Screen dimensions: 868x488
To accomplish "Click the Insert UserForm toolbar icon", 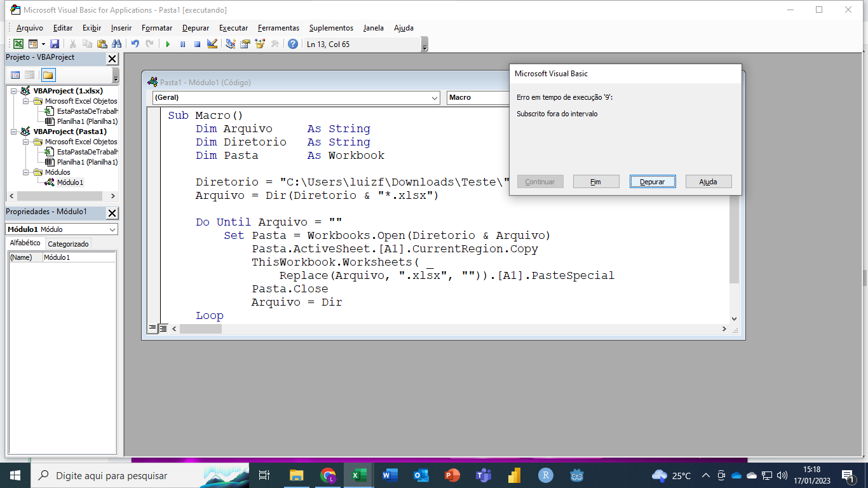I will pyautogui.click(x=32, y=44).
